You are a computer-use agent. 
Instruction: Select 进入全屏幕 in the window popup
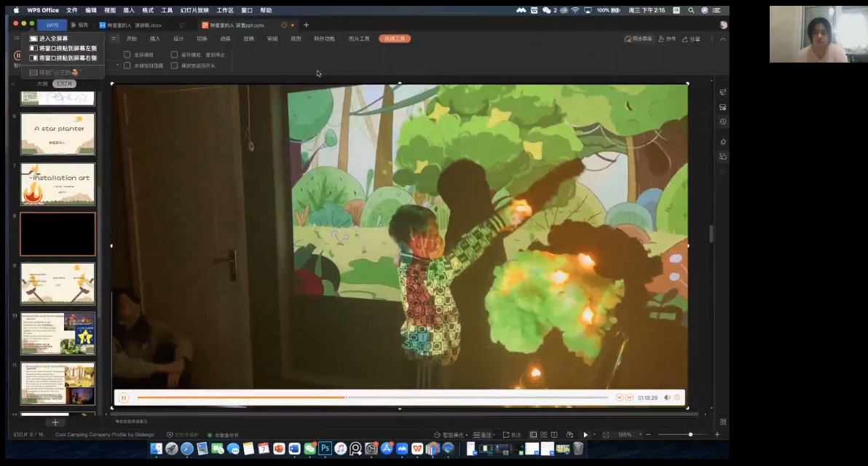[53, 39]
